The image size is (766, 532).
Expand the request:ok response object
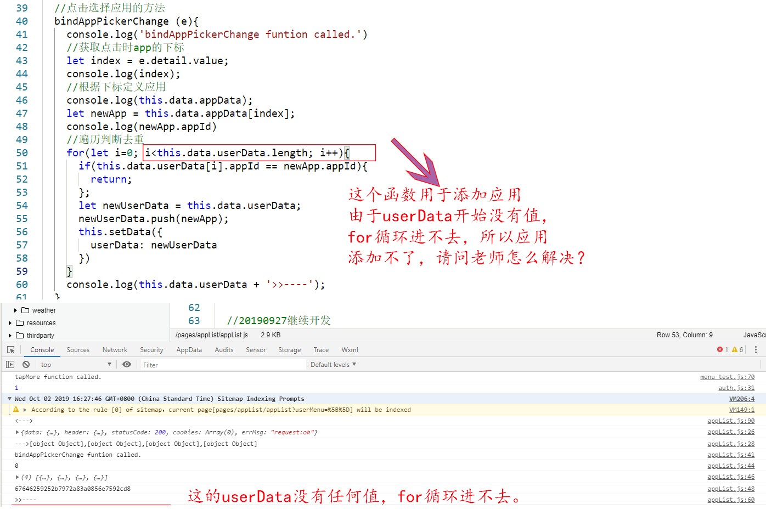point(17,432)
